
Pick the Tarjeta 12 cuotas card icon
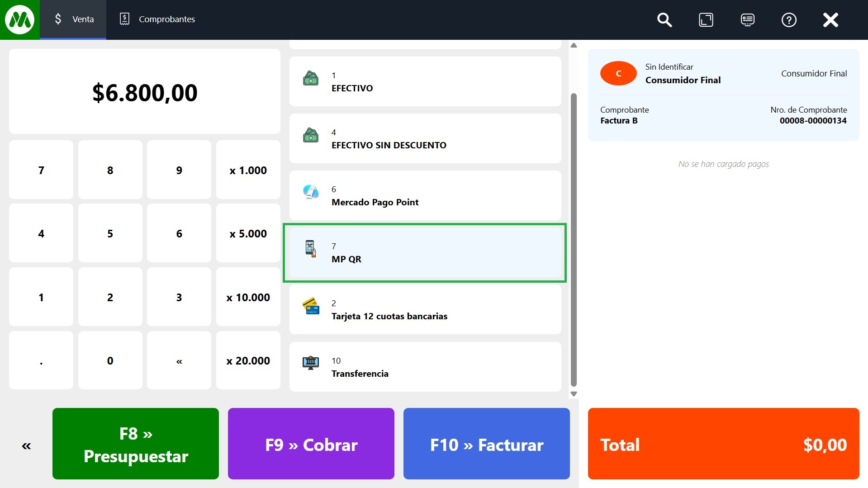click(x=311, y=306)
